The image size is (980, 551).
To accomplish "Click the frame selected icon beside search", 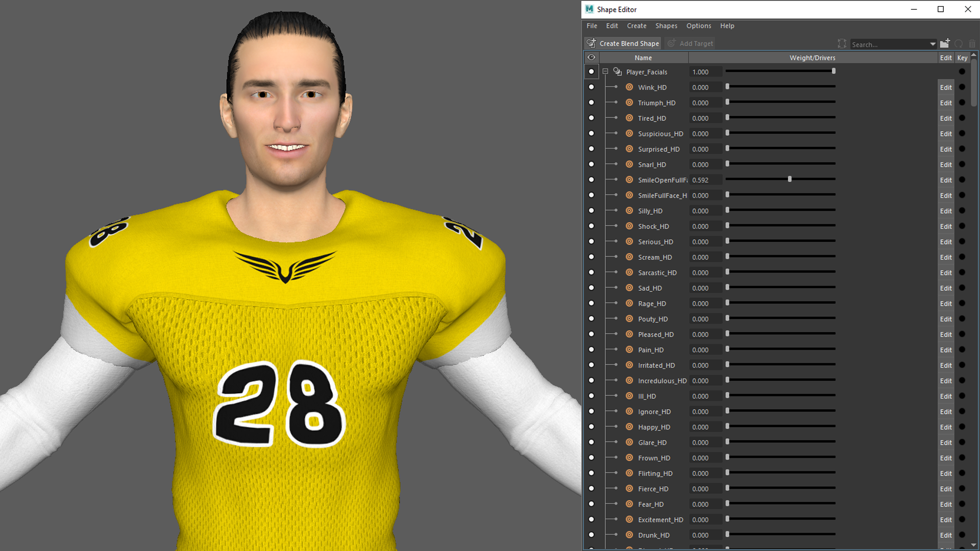I will [x=842, y=44].
